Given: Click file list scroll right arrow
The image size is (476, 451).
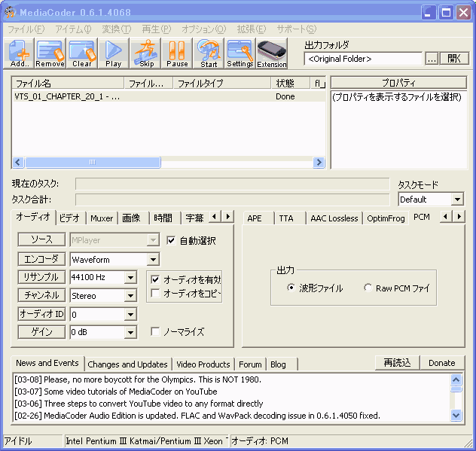Looking at the screenshot, I should point(319,163).
